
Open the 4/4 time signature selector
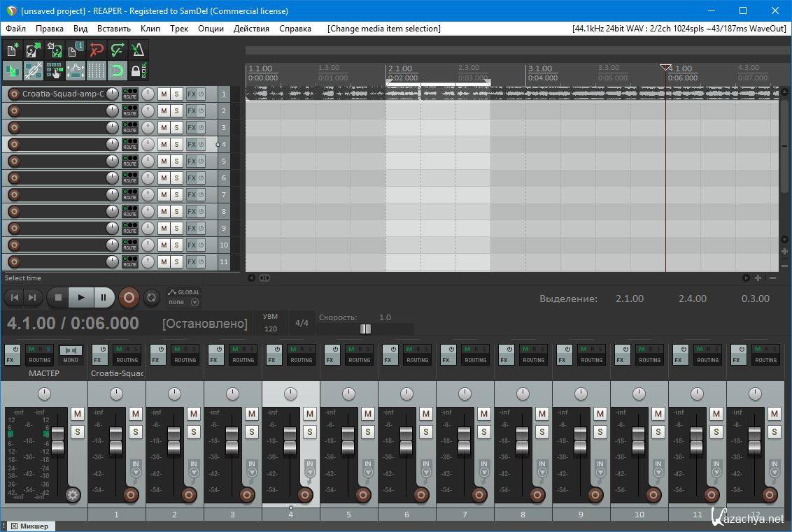[302, 323]
